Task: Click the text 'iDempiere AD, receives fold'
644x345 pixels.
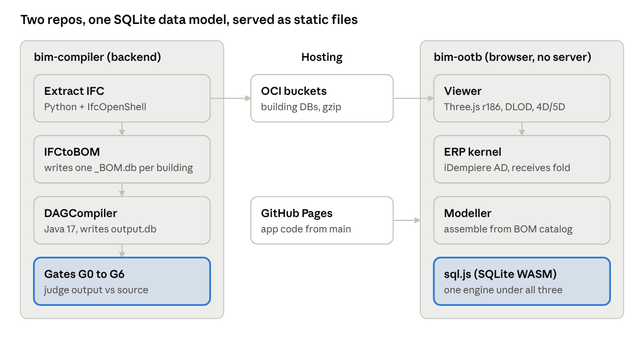Action: pos(507,168)
